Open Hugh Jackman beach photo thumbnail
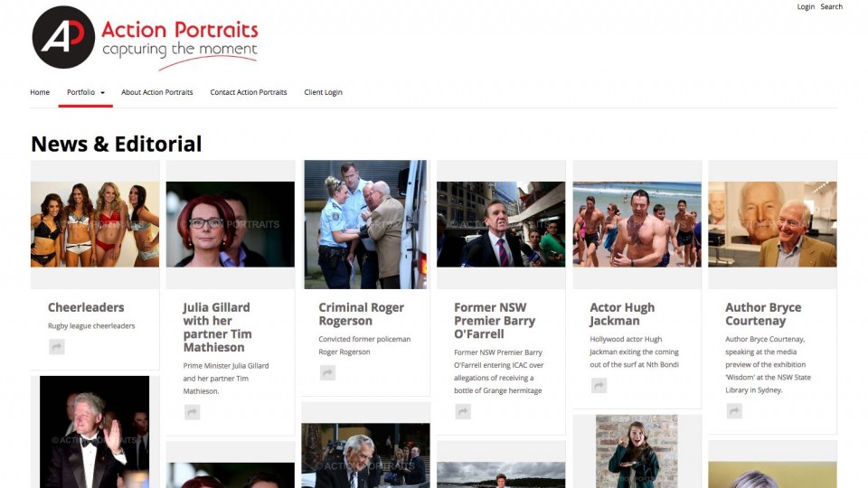The image size is (868, 488). pos(637,225)
